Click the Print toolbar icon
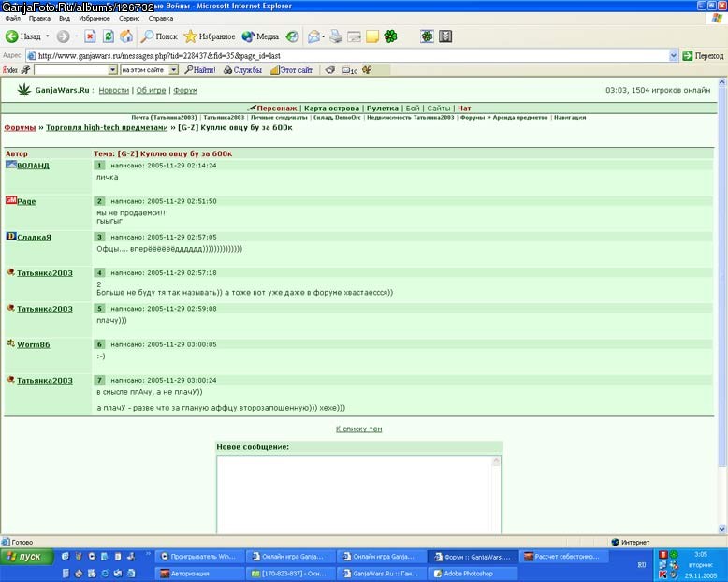 tap(336, 36)
